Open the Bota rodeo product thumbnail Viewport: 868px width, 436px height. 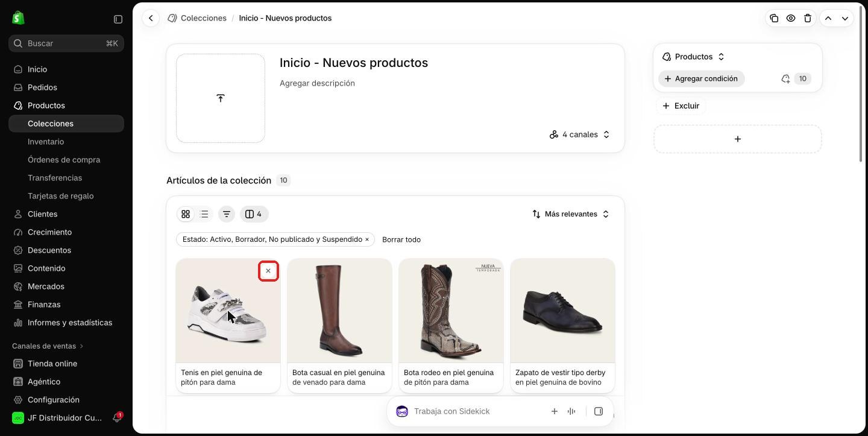point(451,311)
